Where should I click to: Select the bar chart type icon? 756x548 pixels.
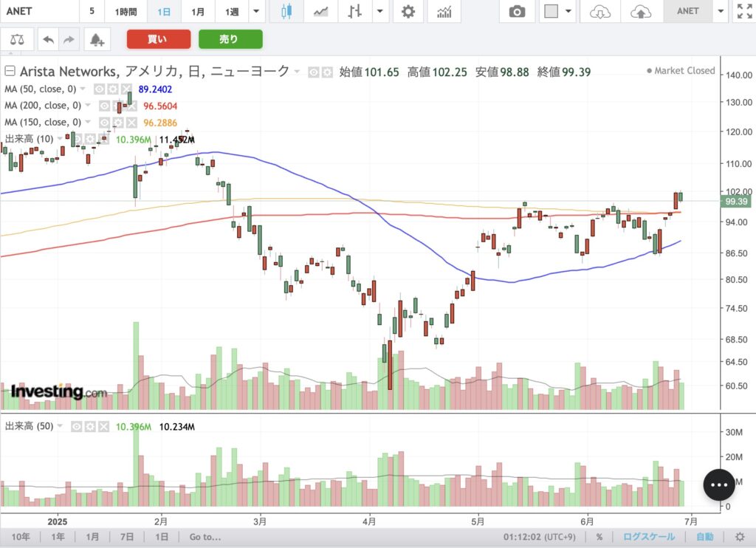pyautogui.click(x=355, y=12)
